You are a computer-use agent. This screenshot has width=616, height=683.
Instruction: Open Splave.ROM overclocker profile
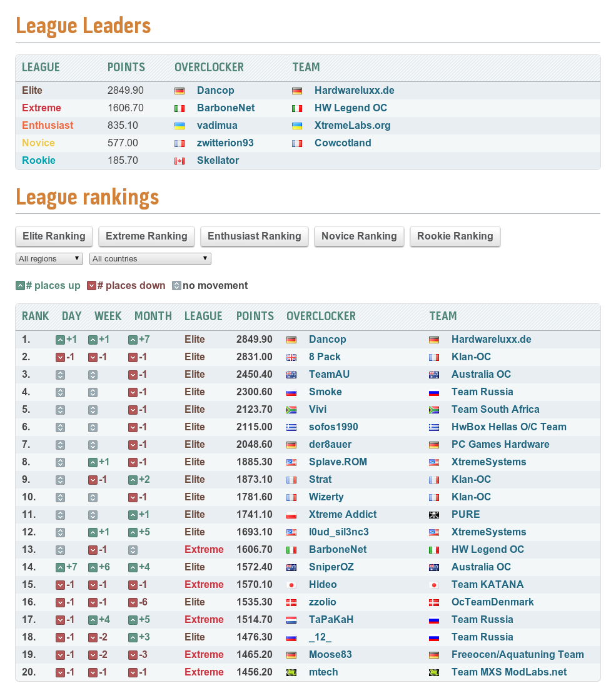tap(338, 462)
